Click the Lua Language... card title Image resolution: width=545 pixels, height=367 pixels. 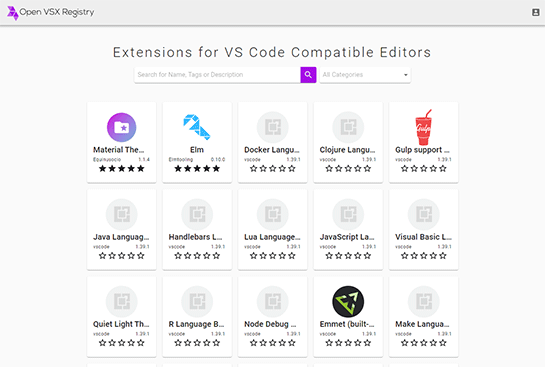272,237
